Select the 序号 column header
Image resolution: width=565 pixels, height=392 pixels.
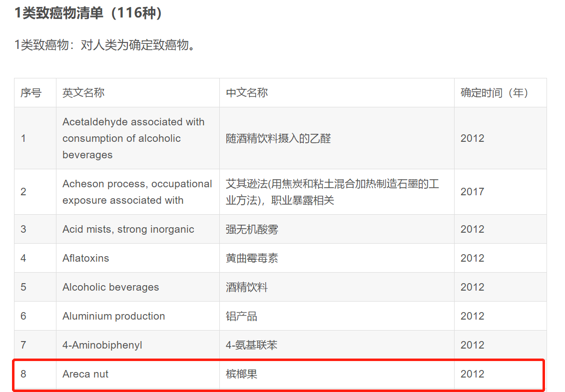point(30,93)
